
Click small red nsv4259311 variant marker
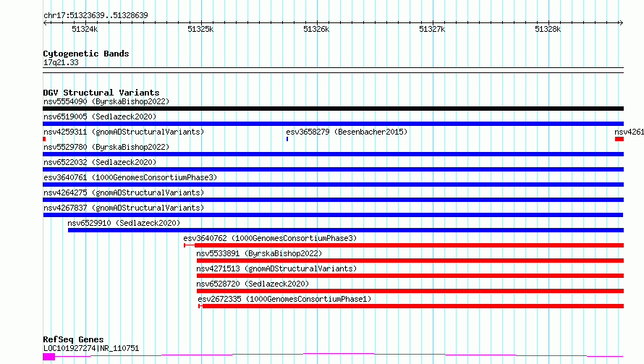click(x=44, y=139)
